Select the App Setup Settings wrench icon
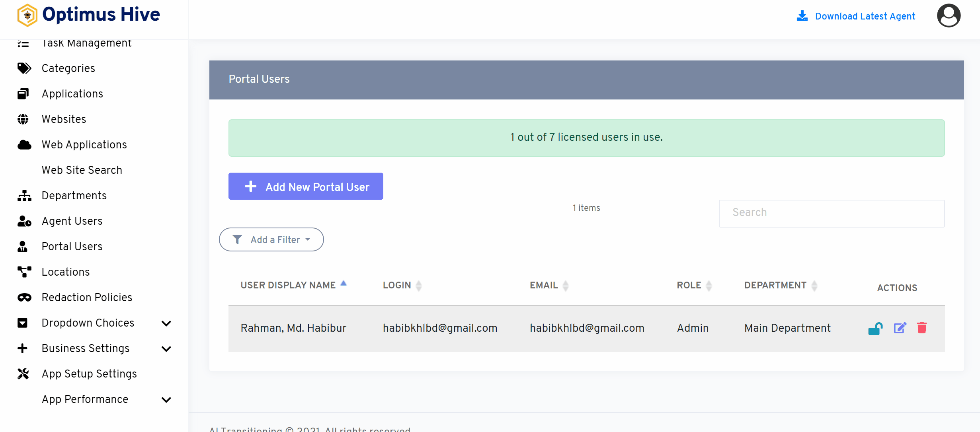 [24, 374]
